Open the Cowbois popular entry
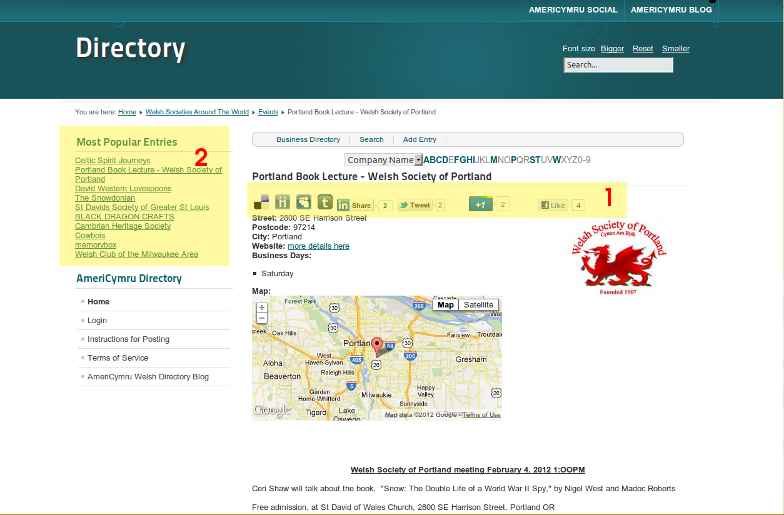Image resolution: width=784 pixels, height=515 pixels. click(90, 236)
